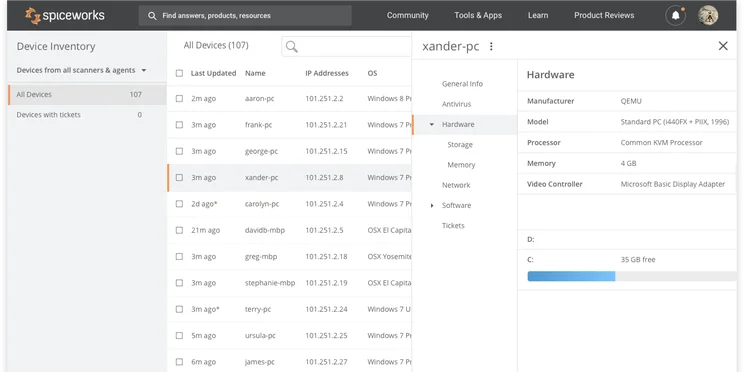
Task: Open Product Reviews
Action: point(604,15)
